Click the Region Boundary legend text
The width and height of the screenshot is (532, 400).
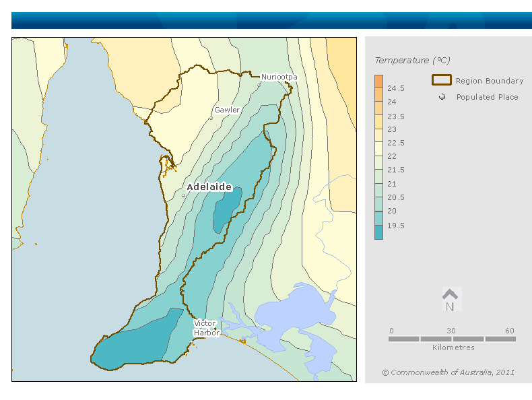pyautogui.click(x=490, y=81)
